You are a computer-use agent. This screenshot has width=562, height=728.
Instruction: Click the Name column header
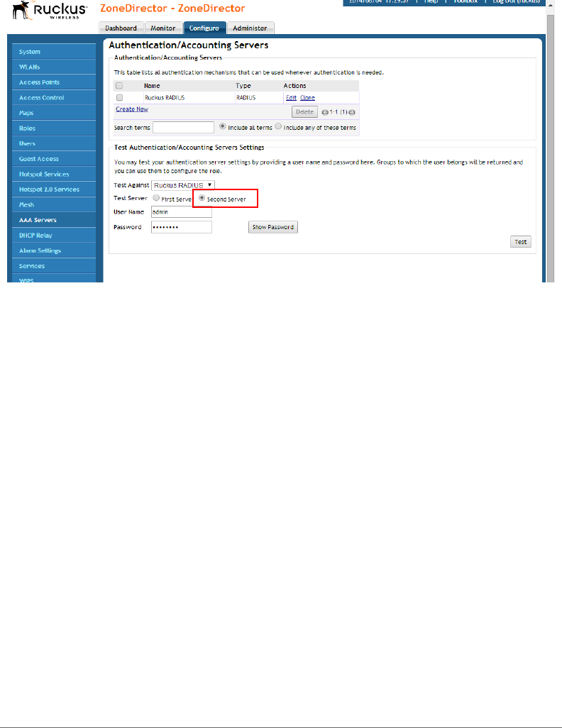click(152, 86)
